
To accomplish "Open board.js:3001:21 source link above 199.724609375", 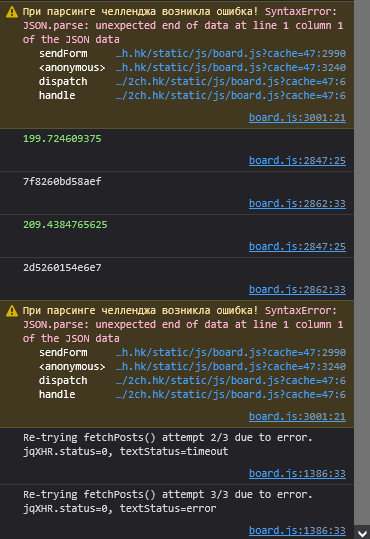I will click(297, 118).
